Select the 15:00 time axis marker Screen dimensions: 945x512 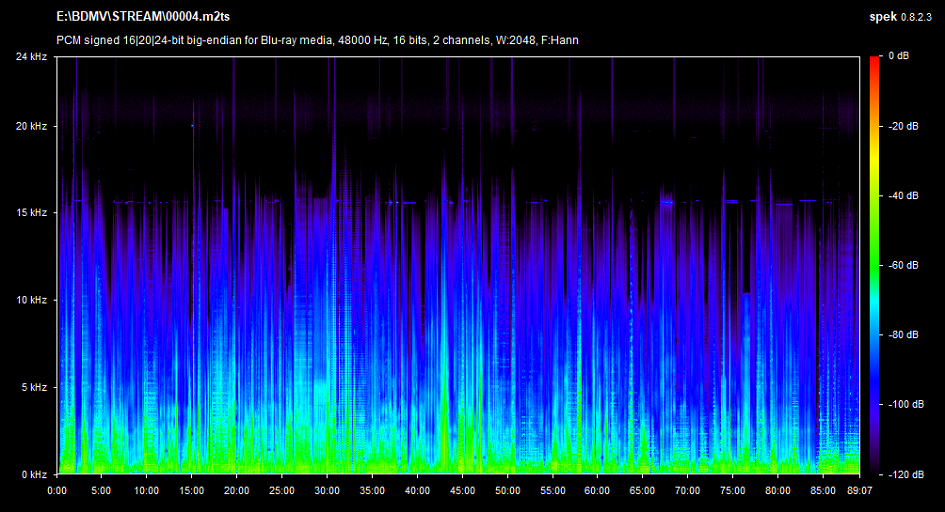click(192, 491)
